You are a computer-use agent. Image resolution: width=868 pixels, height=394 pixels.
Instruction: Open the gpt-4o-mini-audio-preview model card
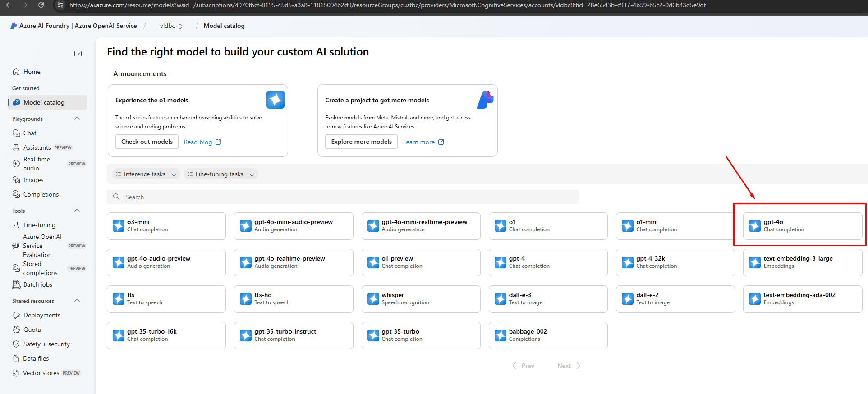(x=294, y=226)
